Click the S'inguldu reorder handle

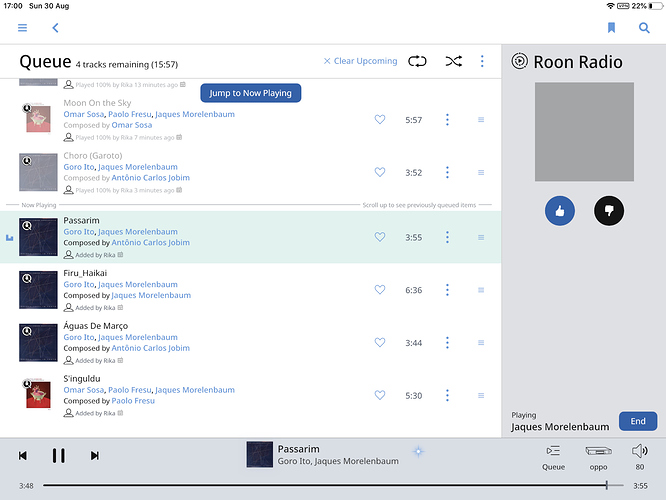pos(481,395)
